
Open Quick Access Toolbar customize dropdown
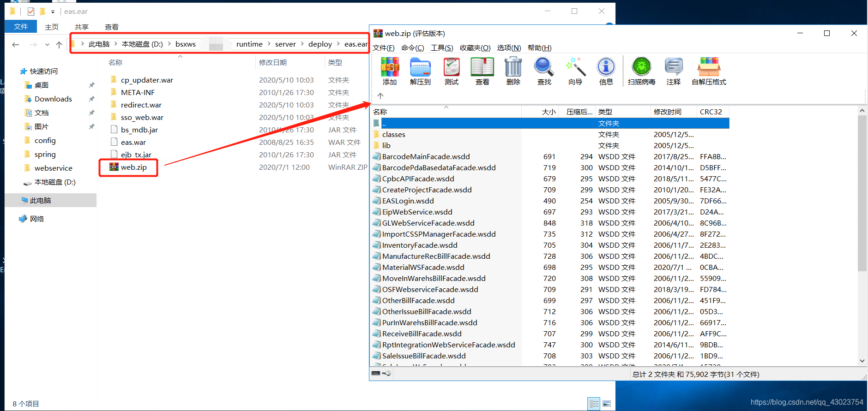click(53, 12)
